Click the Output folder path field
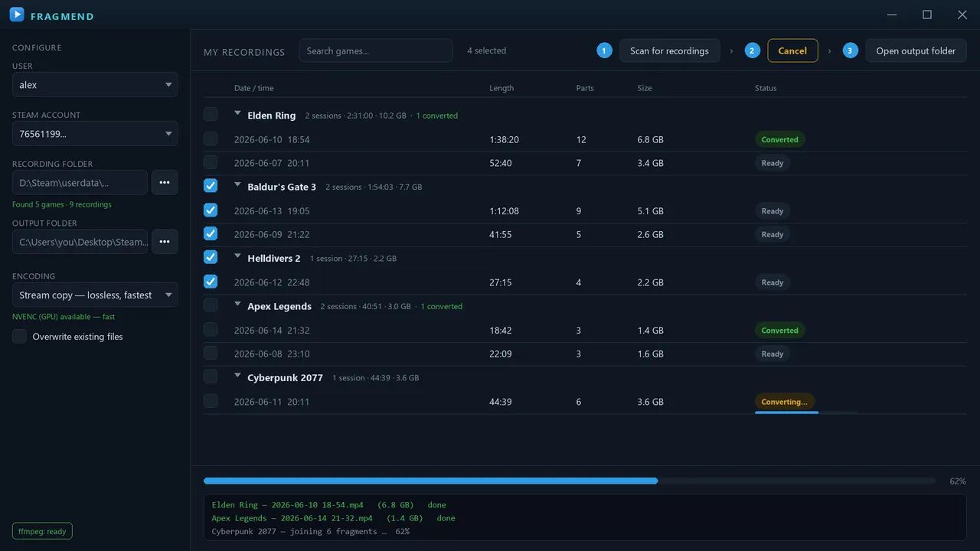 point(80,241)
